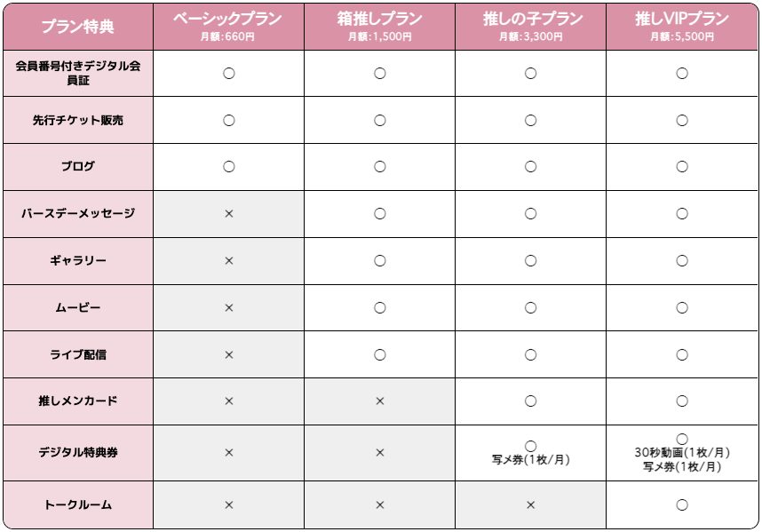This screenshot has height=532, width=762.
Task: Click the circle for ギャラリー under 箱推しプラン
Action: 379,261
